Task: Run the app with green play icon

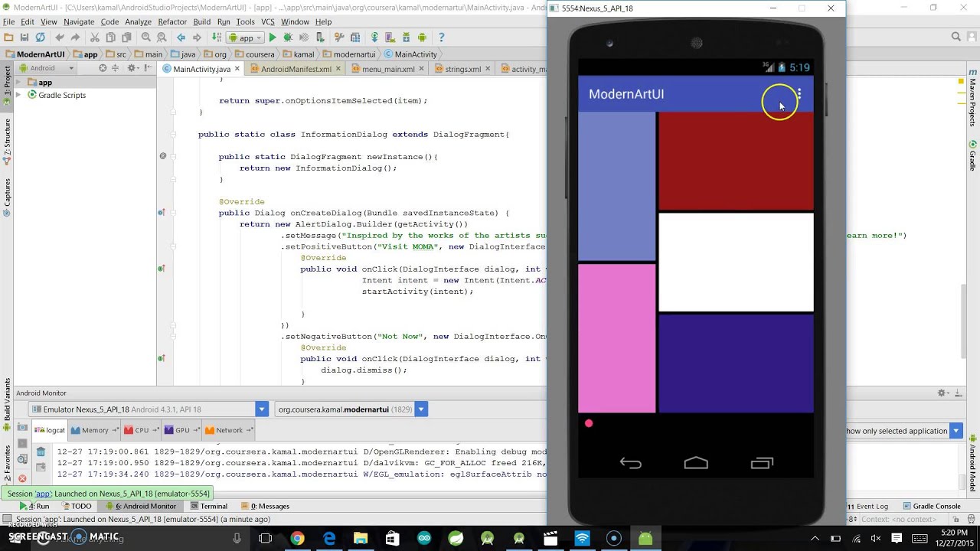Action: [273, 37]
